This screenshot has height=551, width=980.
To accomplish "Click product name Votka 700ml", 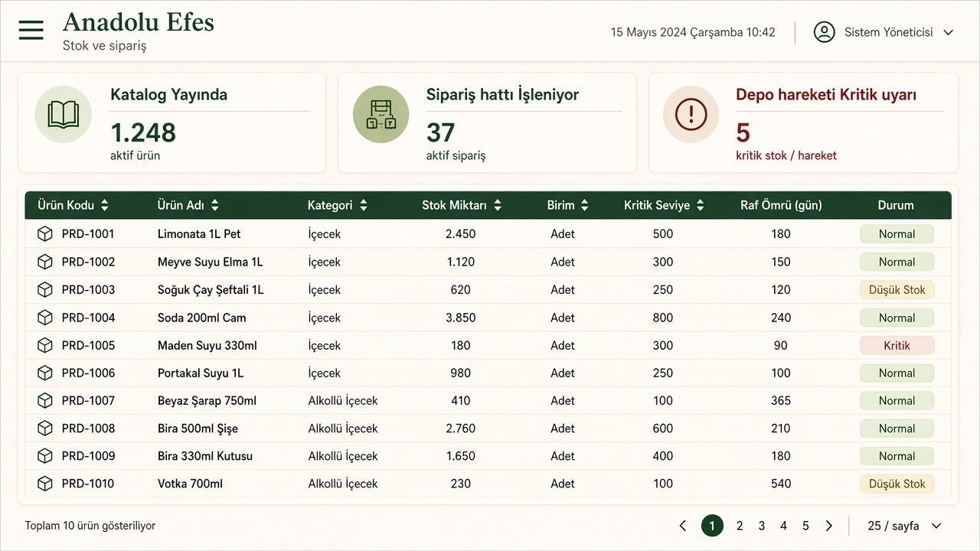I will coord(190,484).
